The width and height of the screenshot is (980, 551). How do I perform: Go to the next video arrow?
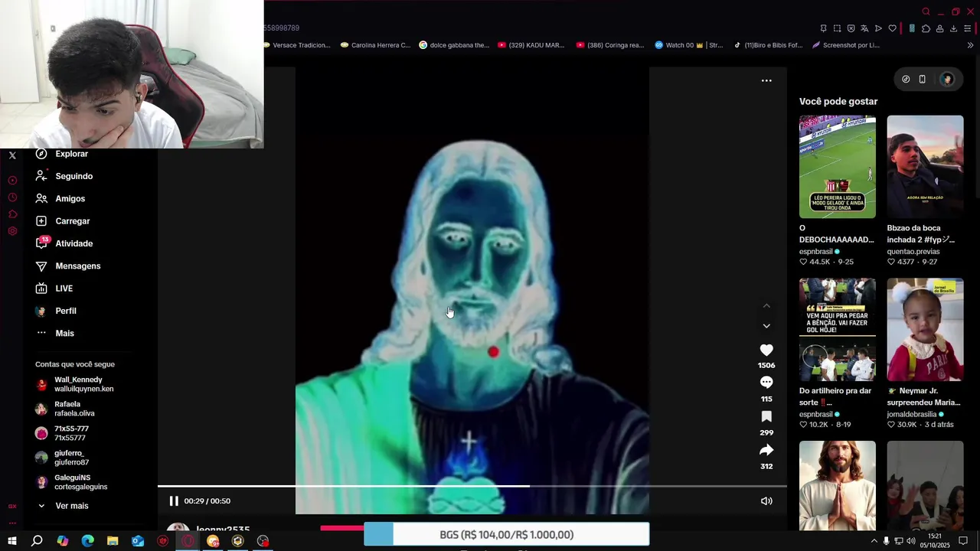tap(766, 326)
